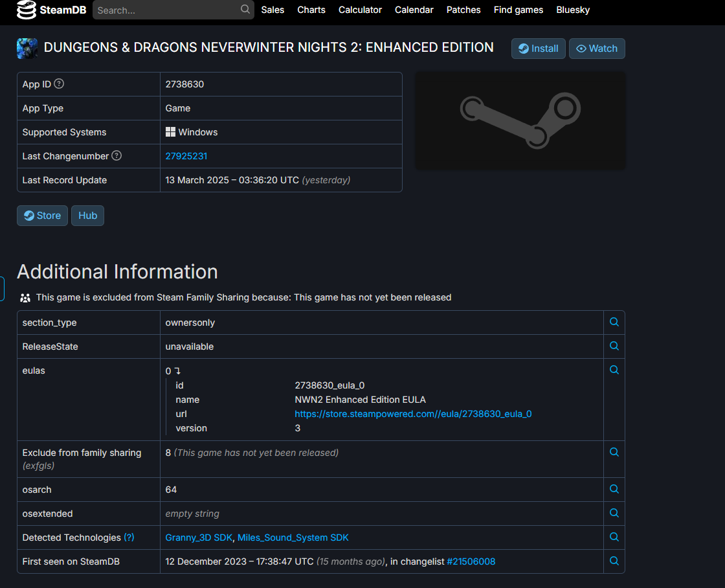Click the '2738630_eula_0' id value
This screenshot has height=588, width=725.
click(329, 385)
